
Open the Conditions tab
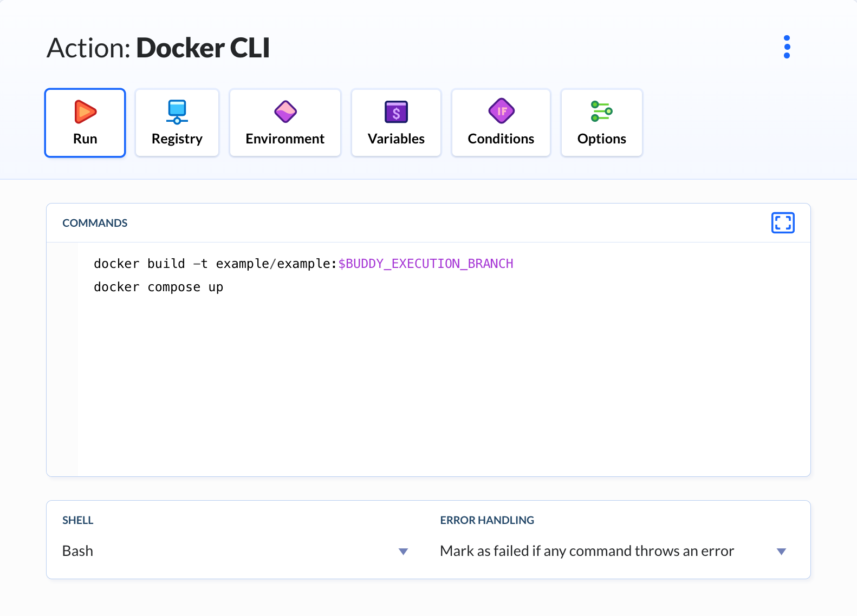pos(501,123)
